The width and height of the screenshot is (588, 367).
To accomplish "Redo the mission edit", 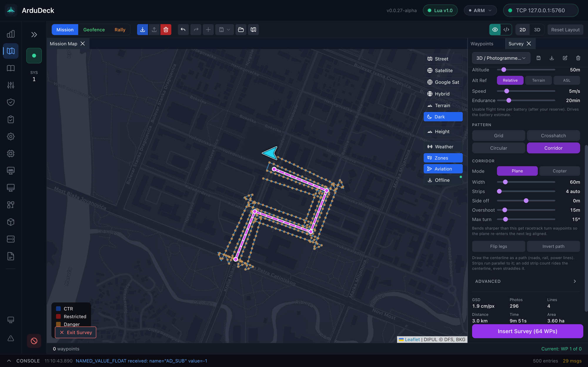I will 196,30.
